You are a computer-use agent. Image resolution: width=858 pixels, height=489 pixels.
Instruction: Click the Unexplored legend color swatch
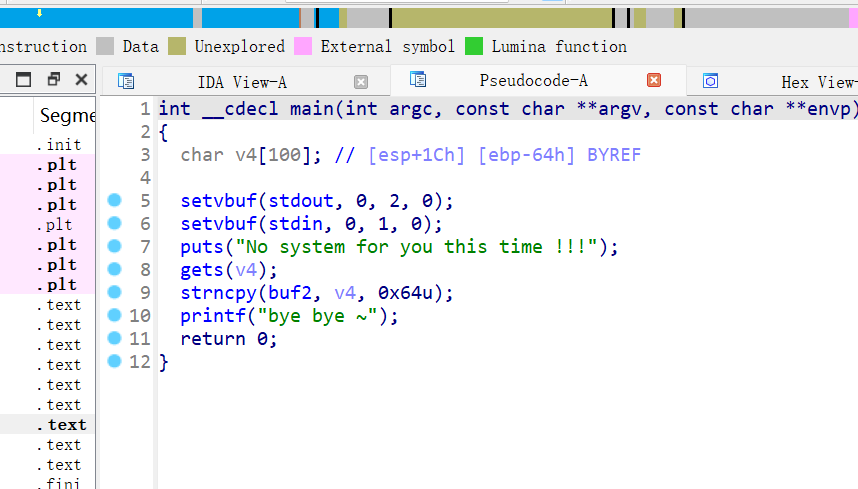(x=177, y=46)
